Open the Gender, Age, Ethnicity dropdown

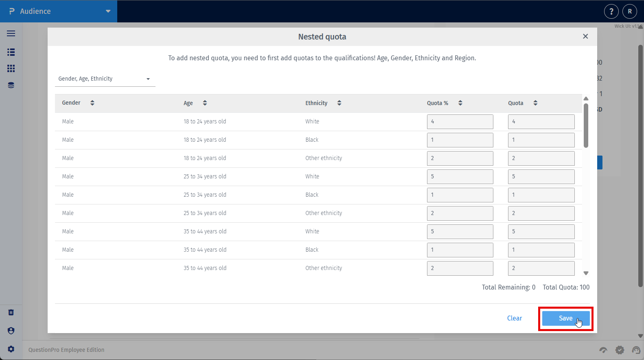pyautogui.click(x=105, y=79)
